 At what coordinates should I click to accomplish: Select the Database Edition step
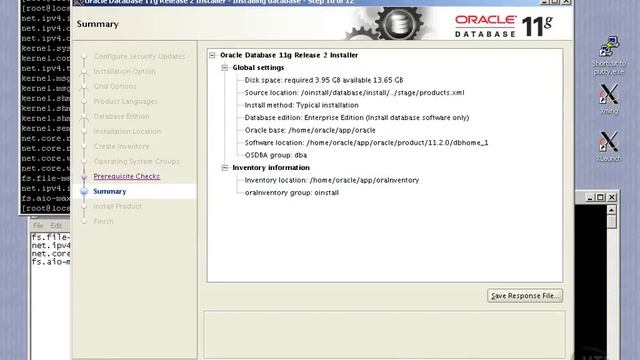click(121, 116)
